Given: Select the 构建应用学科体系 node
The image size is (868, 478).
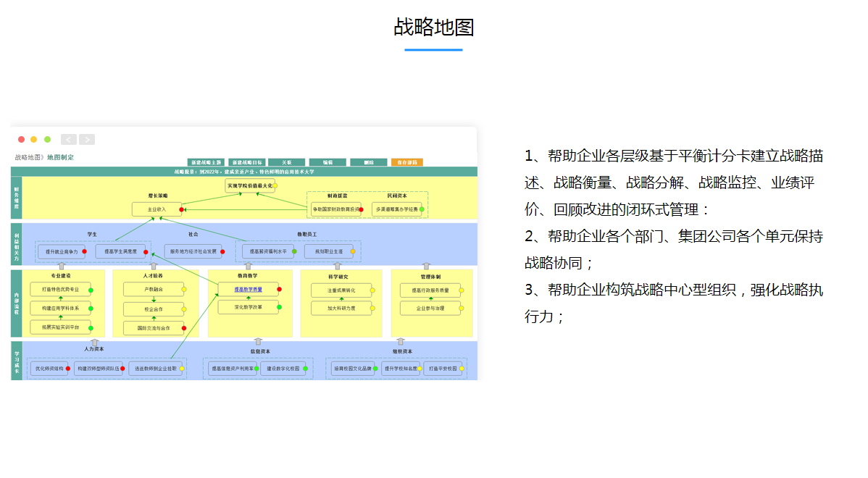Looking at the screenshot, I should (60, 309).
